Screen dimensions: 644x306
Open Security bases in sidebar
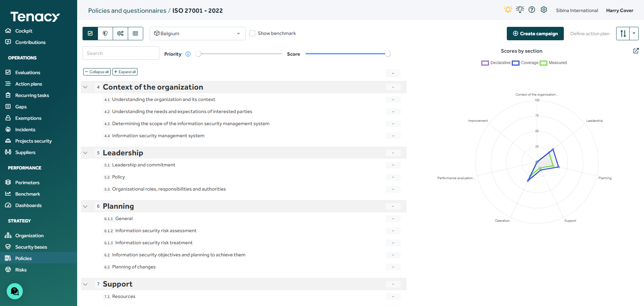[x=31, y=247]
